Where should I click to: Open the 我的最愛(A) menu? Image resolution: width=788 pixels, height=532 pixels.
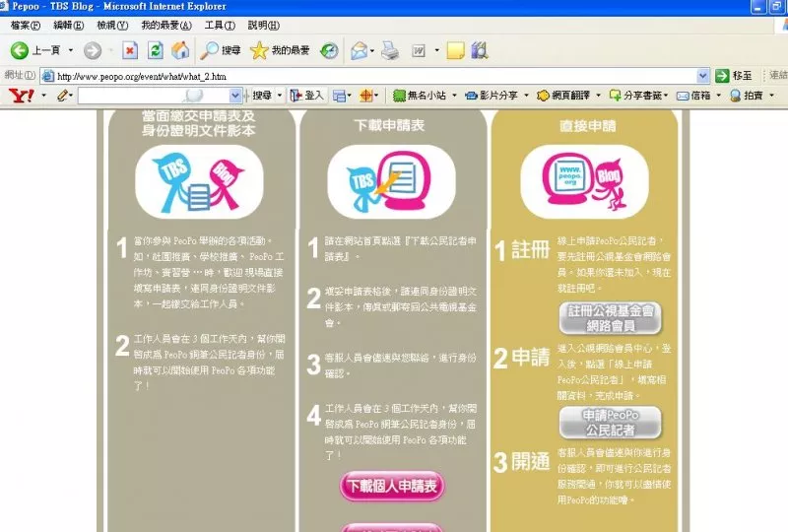coord(166,26)
